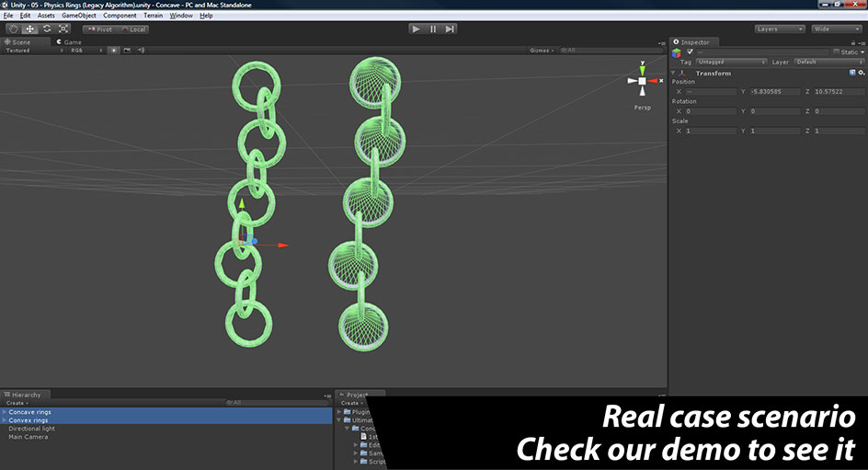Viewport: 868px width, 470px height.
Task: Open the Help menu
Action: [x=206, y=16]
